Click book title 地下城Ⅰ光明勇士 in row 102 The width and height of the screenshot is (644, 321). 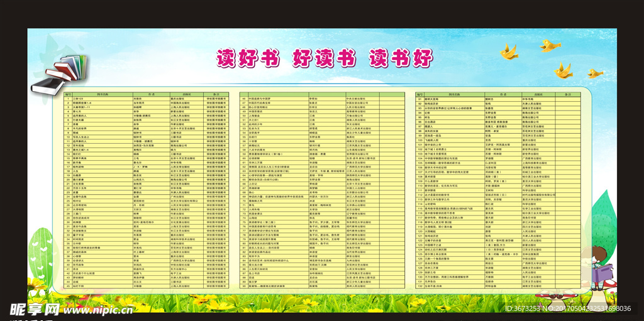coord(435,149)
